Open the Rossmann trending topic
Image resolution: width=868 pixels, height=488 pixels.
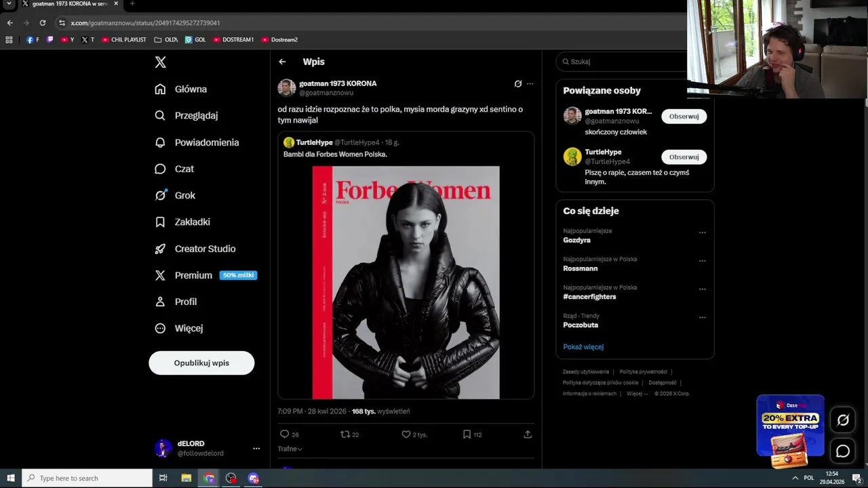tap(580, 269)
